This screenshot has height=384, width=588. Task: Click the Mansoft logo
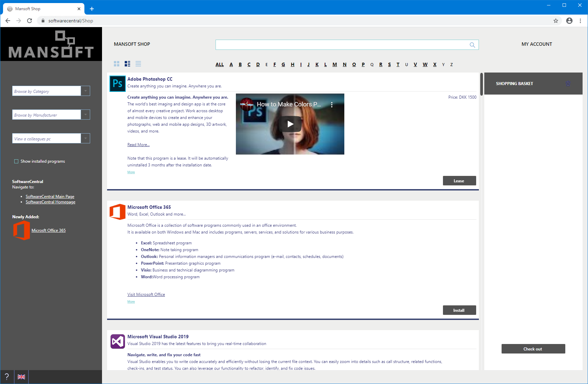pyautogui.click(x=51, y=44)
